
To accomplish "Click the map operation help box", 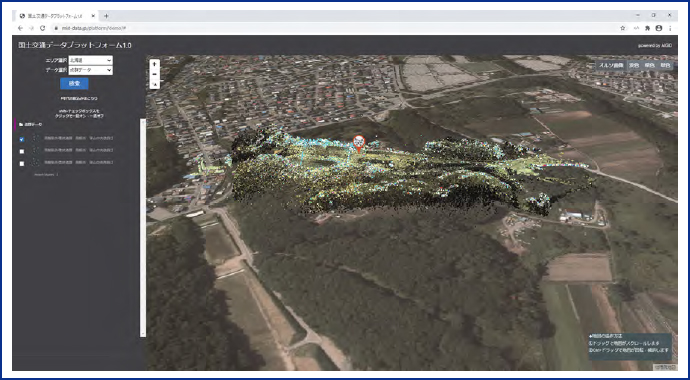I will [x=629, y=347].
